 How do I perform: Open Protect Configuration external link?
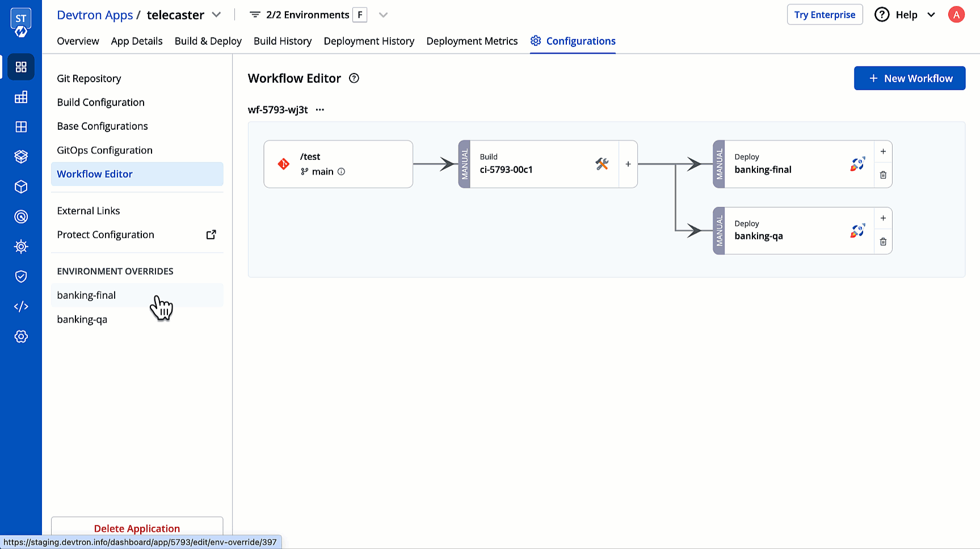211,234
